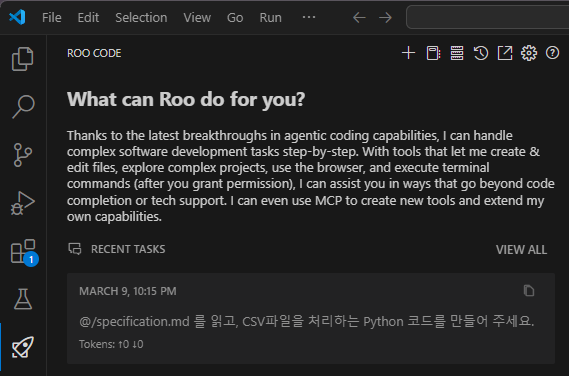Open the specification.md recent task card
569x376 pixels.
click(x=311, y=318)
